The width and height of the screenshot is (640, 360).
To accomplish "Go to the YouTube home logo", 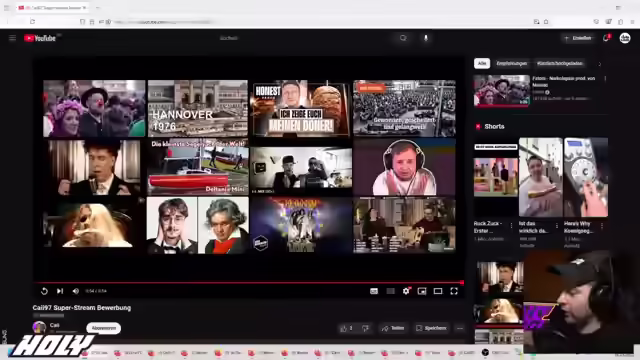I will [x=40, y=38].
